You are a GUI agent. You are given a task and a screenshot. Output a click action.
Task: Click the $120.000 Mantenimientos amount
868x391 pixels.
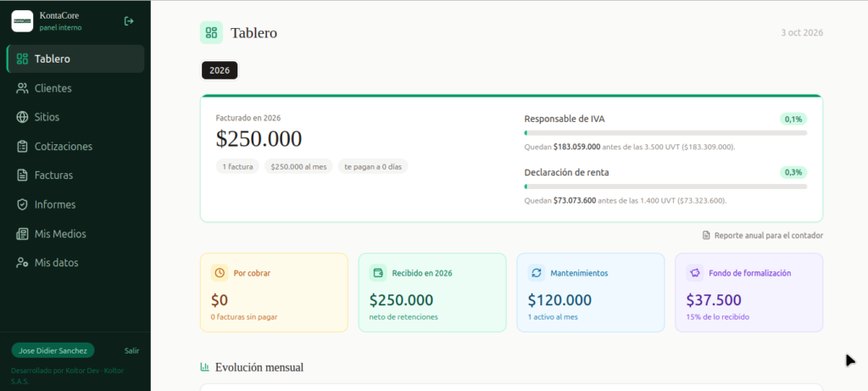pos(559,300)
